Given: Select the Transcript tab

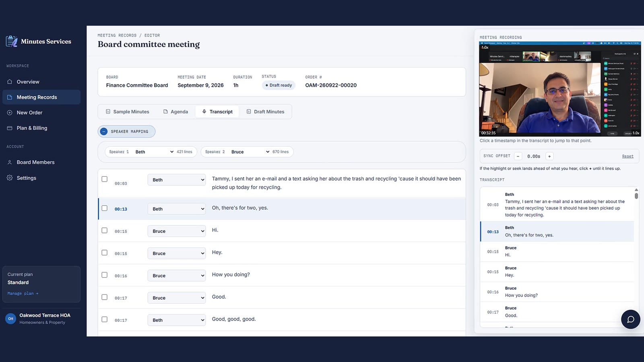Looking at the screenshot, I should (217, 112).
